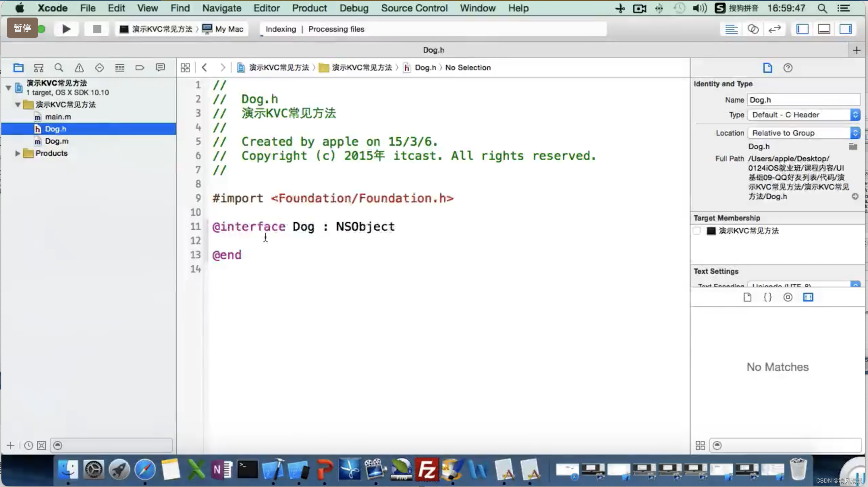Select the file inspector icon in right panel
This screenshot has width=868, height=487.
(768, 67)
